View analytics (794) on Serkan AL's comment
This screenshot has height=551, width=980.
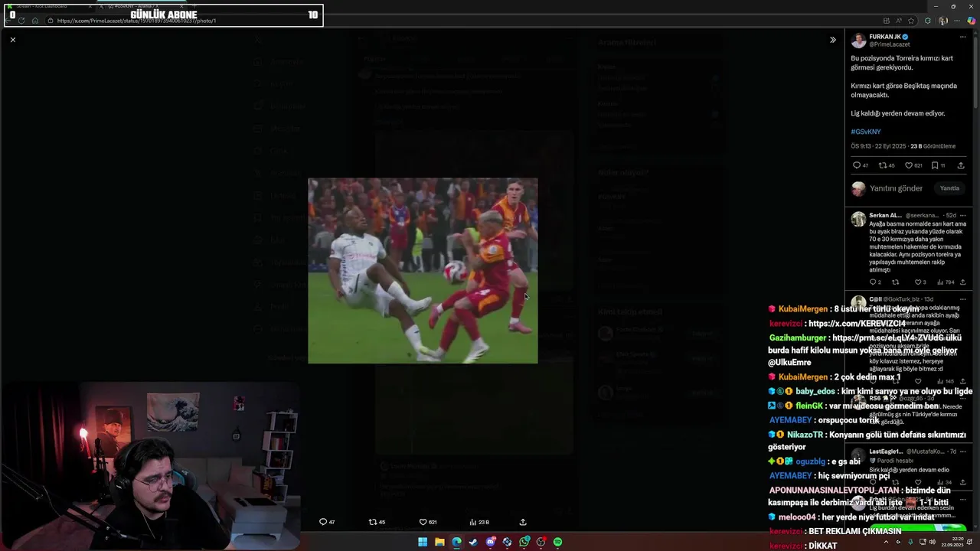[946, 282]
